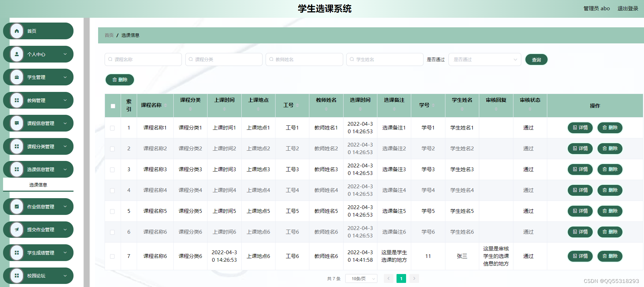Click the home icon in sidebar
The height and width of the screenshot is (287, 644).
[x=17, y=31]
